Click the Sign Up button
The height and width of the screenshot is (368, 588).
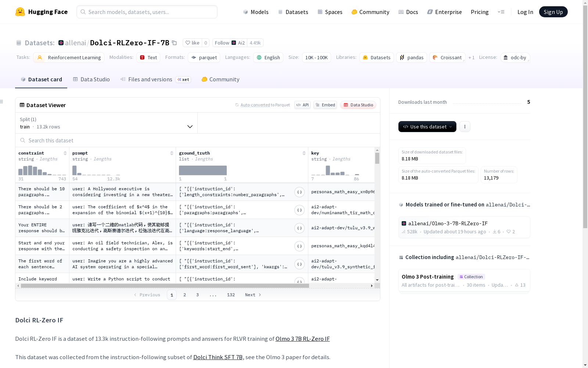point(553,12)
